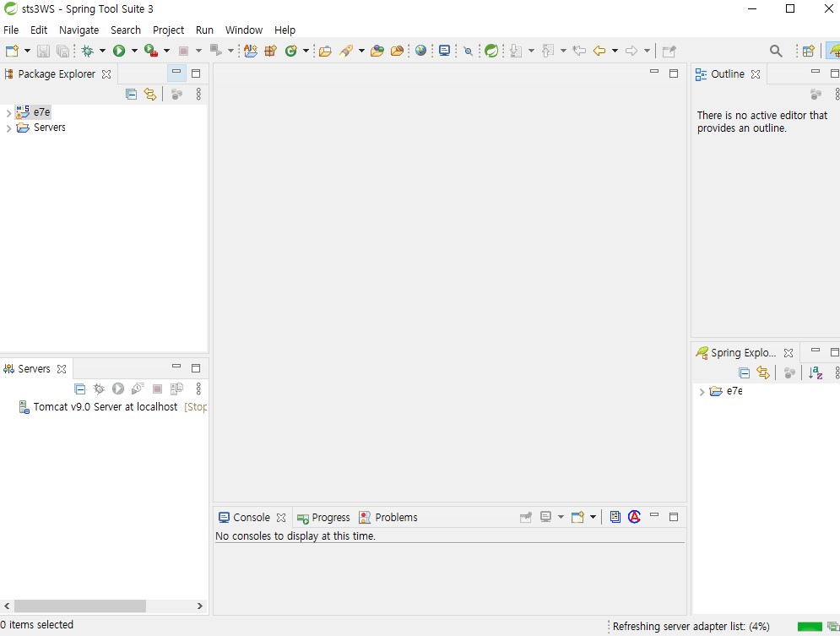Select Tomcat v9.0 Server at localhost
This screenshot has width=840, height=636.
tap(112, 407)
